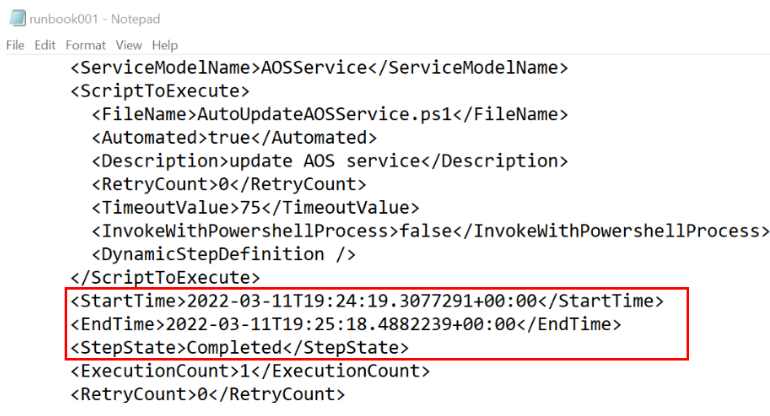770x416 pixels.
Task: Open the File menu
Action: click(15, 45)
